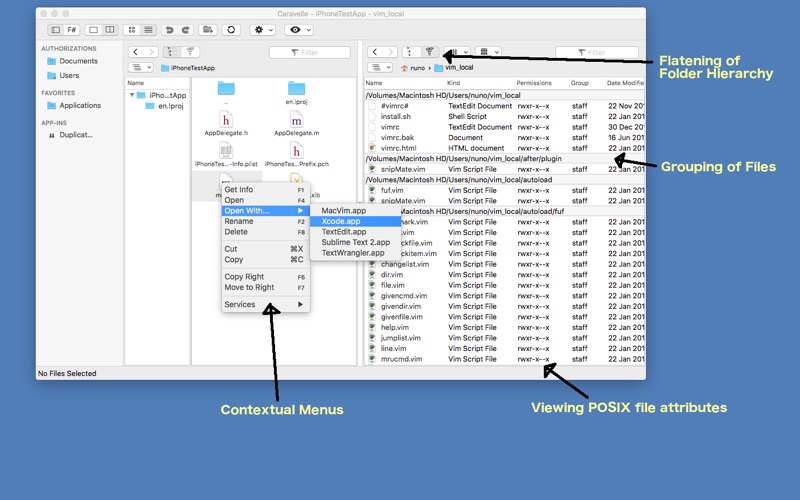Switch to dual-pane layout mode
This screenshot has height=500, width=800.
coord(110,30)
